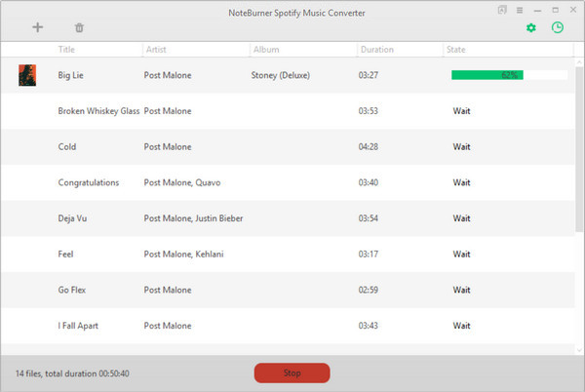Select the 'Go Flex' track
Viewport: 585px width, 392px height.
pos(71,290)
